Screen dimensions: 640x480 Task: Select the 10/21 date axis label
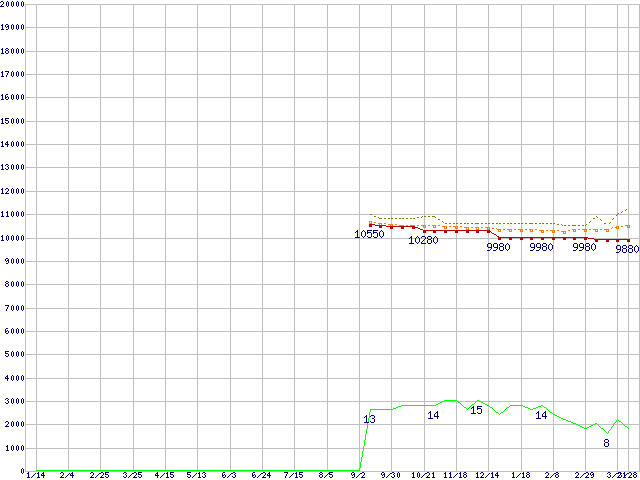(423, 475)
